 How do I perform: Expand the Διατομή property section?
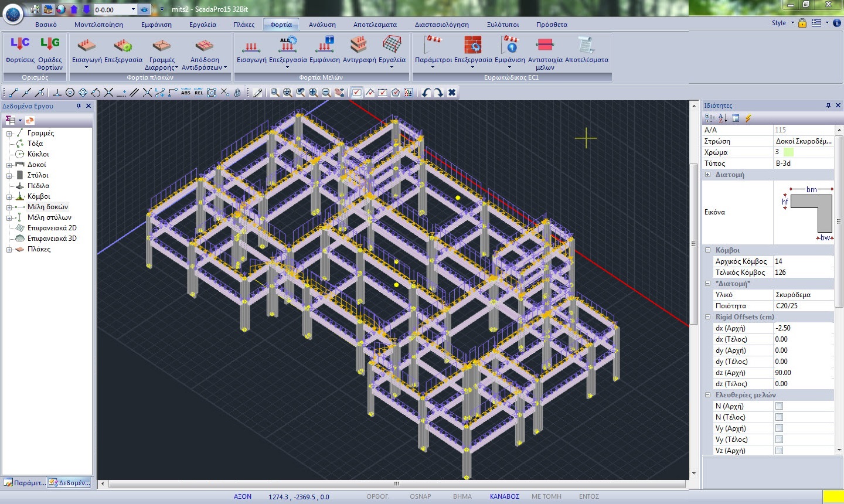point(708,175)
